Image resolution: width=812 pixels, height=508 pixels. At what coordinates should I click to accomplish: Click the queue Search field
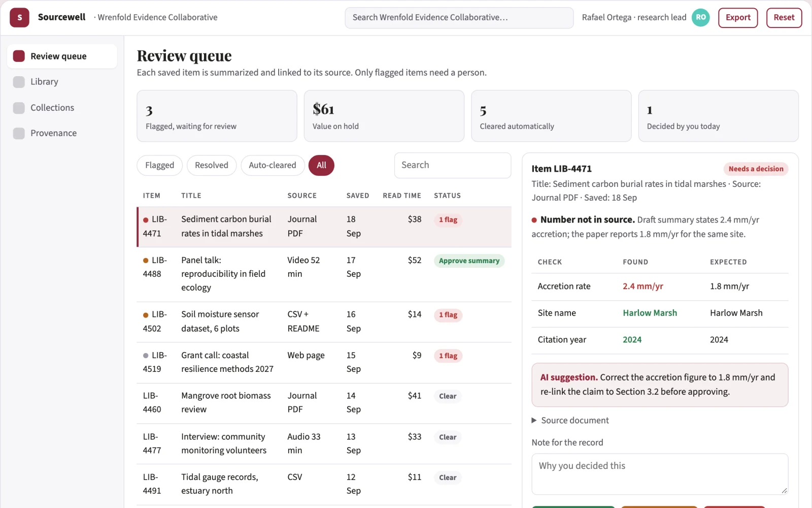coord(453,165)
